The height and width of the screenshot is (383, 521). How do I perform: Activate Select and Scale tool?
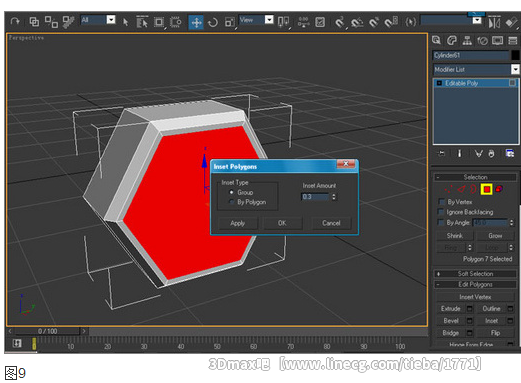[230, 22]
